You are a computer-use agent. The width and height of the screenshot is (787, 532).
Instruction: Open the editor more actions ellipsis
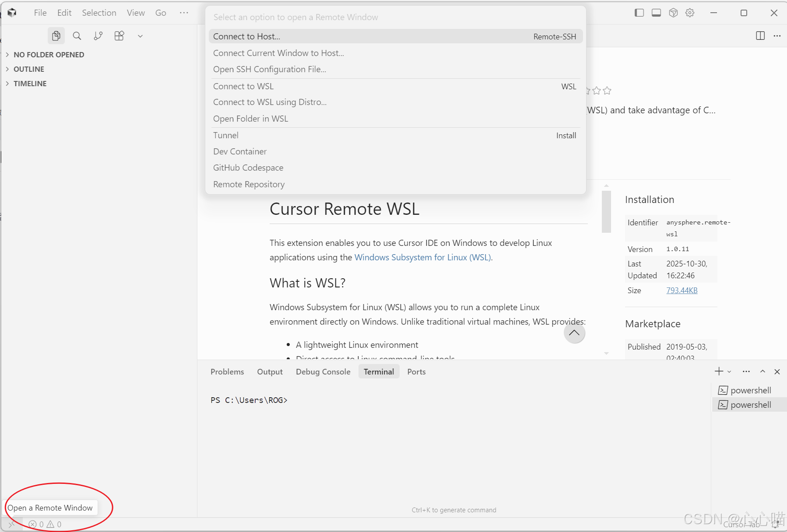[777, 36]
